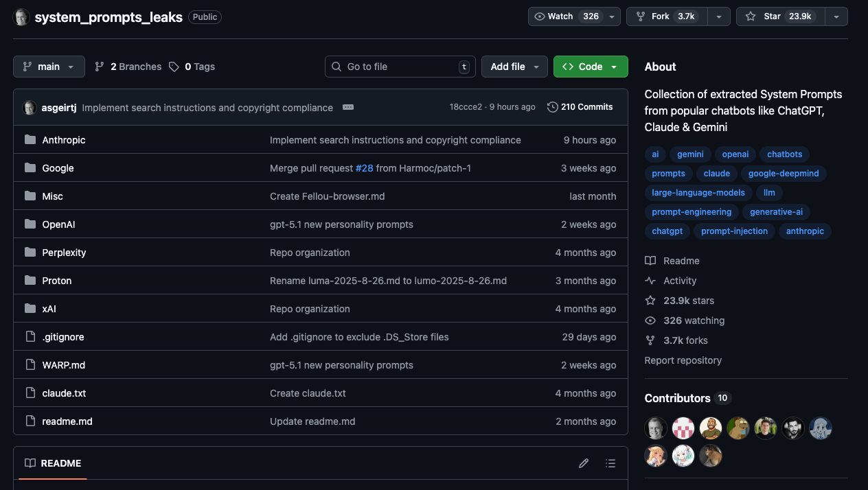Image resolution: width=868 pixels, height=490 pixels.
Task: Click the prompt-injection topic tag
Action: (x=734, y=231)
